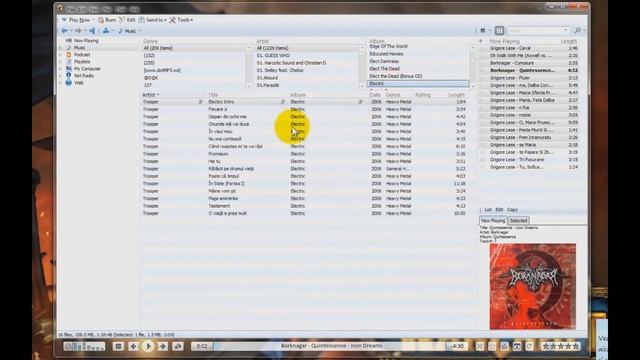
Task: Open the Edit menu in menu bar
Action: (82, 9)
